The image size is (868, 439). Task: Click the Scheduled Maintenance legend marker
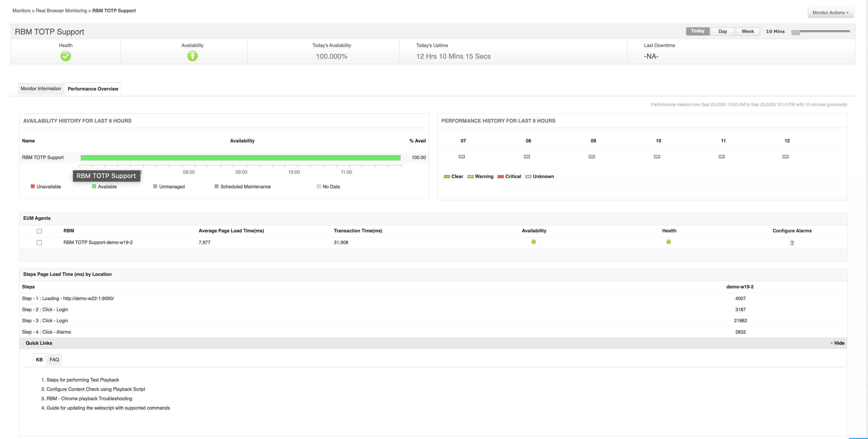coord(216,186)
